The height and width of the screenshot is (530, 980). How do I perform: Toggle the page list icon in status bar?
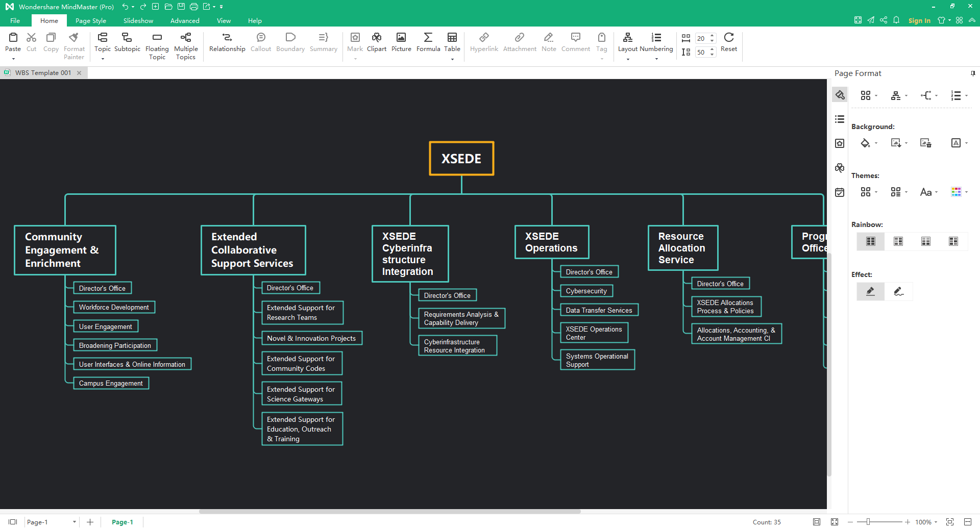tap(13, 522)
